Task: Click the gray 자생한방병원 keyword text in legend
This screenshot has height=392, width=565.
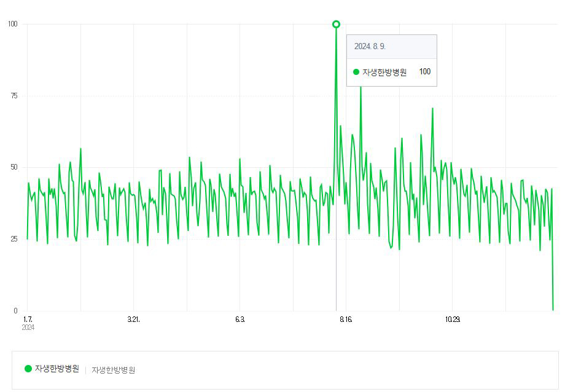Action: 114,370
